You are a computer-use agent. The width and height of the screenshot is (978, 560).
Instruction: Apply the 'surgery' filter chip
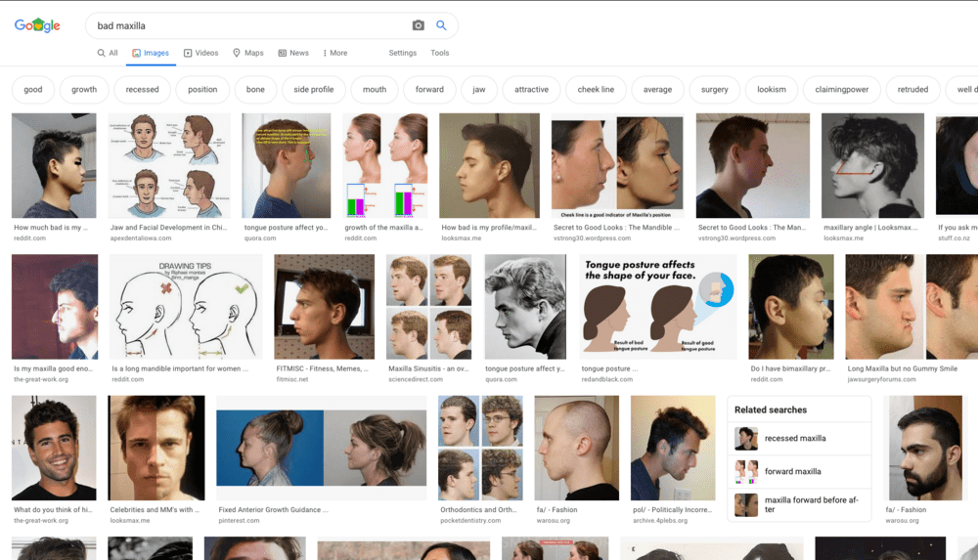pos(714,90)
